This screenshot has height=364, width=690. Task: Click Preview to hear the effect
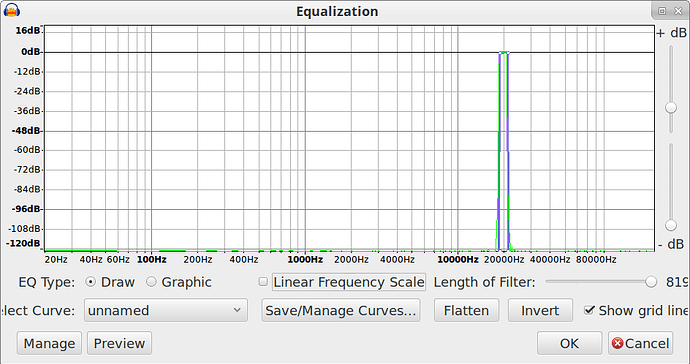120,343
